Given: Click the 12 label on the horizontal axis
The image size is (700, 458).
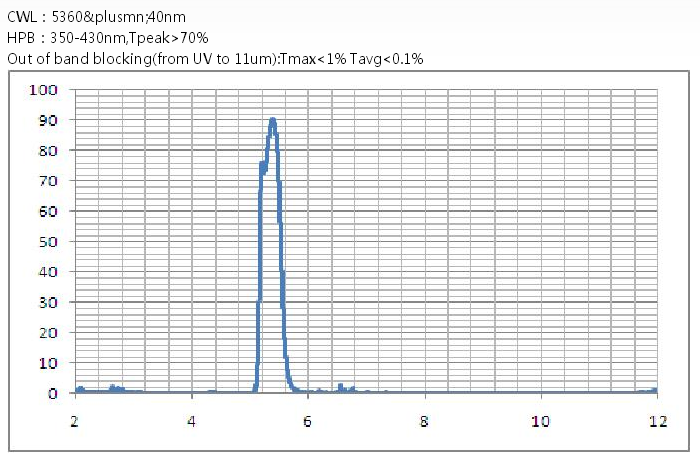Looking at the screenshot, I should coord(657,421).
